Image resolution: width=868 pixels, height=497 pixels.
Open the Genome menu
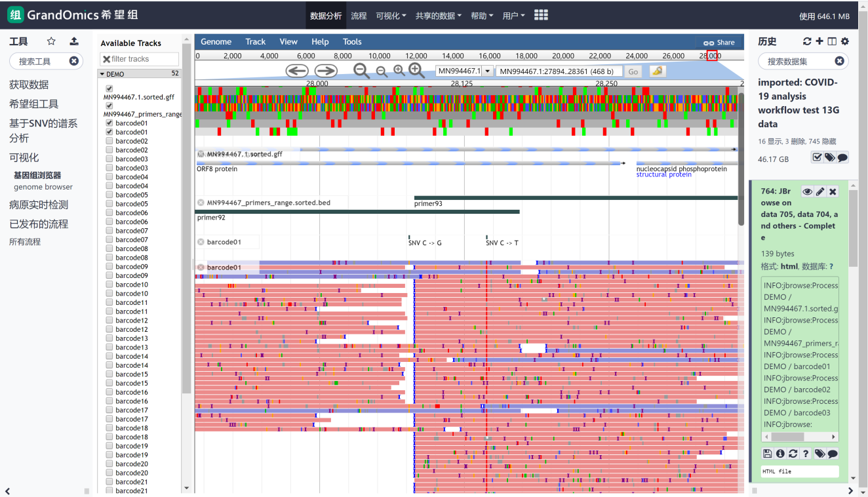click(x=216, y=42)
